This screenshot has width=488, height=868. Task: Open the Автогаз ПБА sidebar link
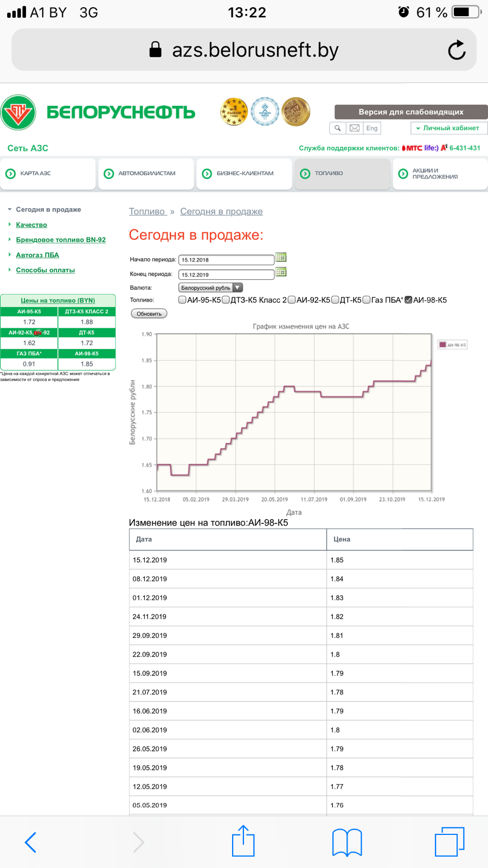coord(37,255)
